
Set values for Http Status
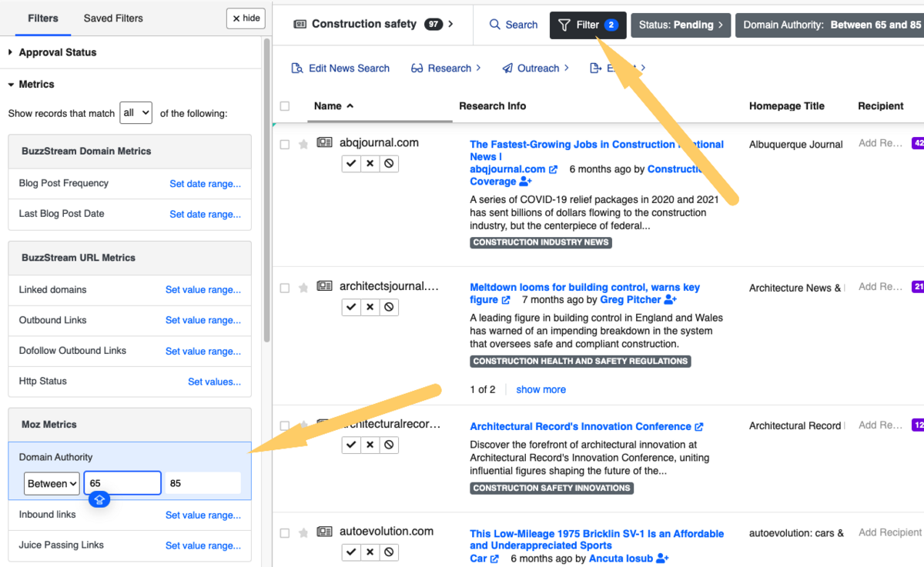click(214, 382)
